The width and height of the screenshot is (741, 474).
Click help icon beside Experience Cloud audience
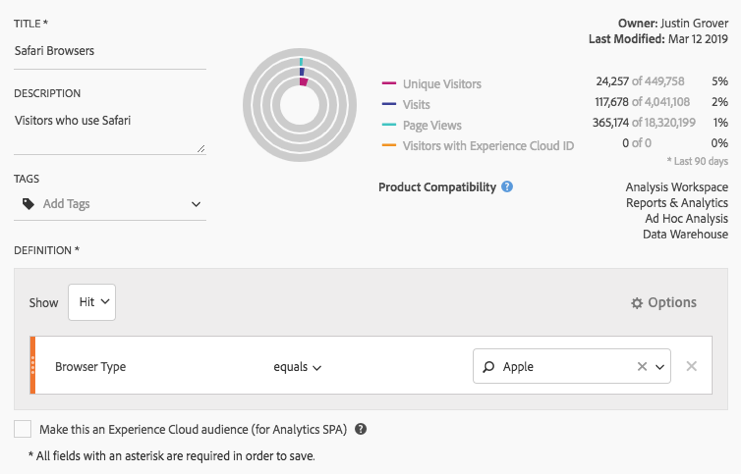361,429
